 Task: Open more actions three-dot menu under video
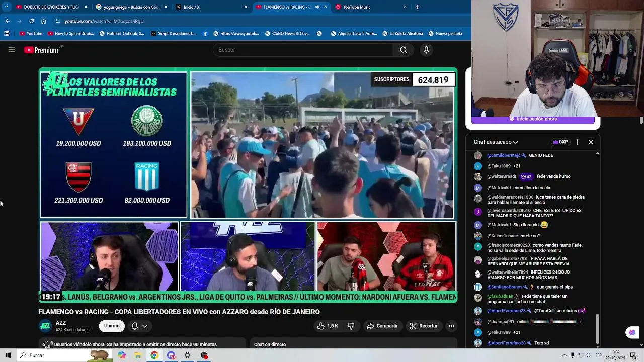(x=451, y=326)
